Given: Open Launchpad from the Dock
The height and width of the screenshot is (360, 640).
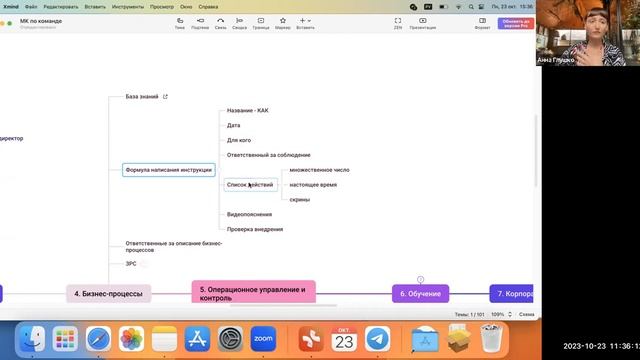Looking at the screenshot, I should (65, 339).
